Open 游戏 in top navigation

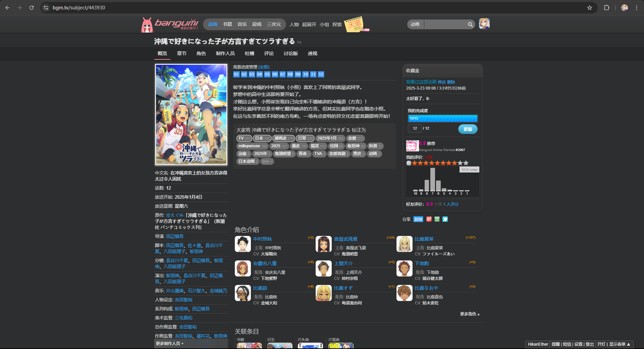click(257, 24)
